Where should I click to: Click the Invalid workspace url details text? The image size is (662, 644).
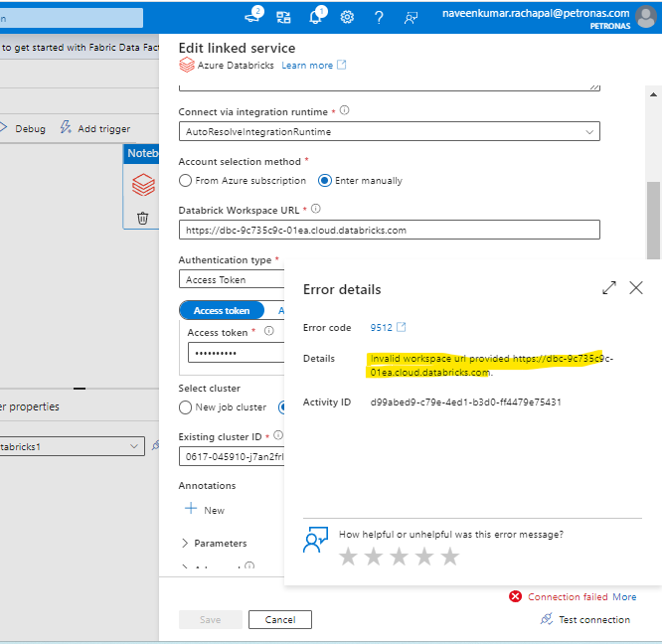click(492, 365)
